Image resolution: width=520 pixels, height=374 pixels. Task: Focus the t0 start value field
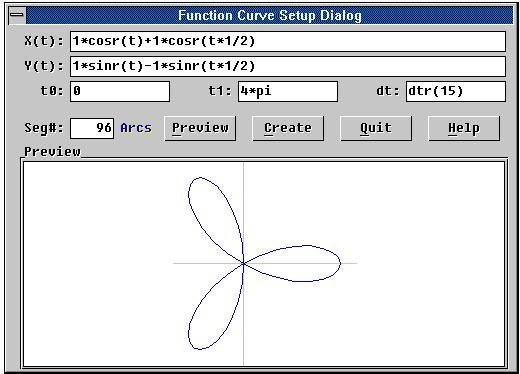[120, 91]
